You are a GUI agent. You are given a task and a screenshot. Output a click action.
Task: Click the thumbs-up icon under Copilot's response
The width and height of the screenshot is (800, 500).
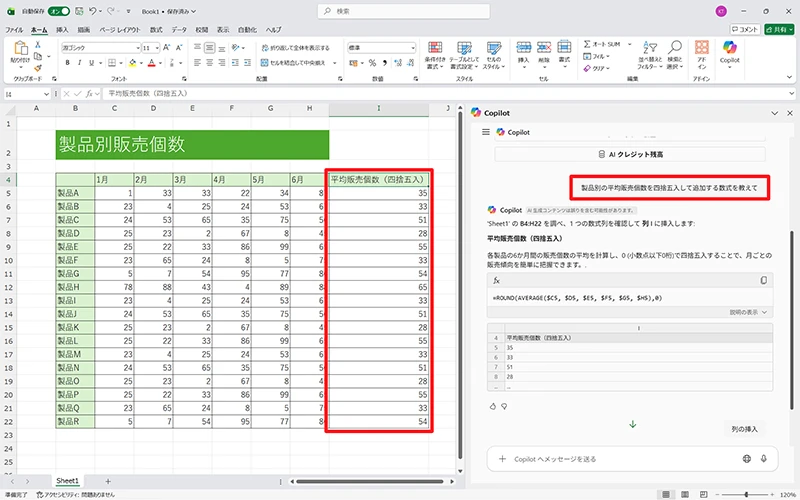pyautogui.click(x=492, y=406)
